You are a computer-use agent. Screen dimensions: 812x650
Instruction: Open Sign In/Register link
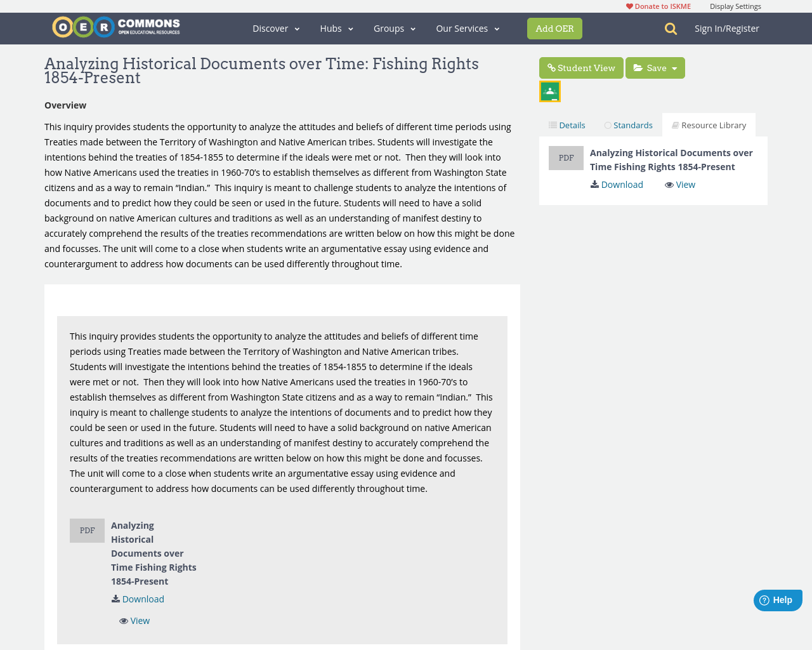tap(726, 29)
